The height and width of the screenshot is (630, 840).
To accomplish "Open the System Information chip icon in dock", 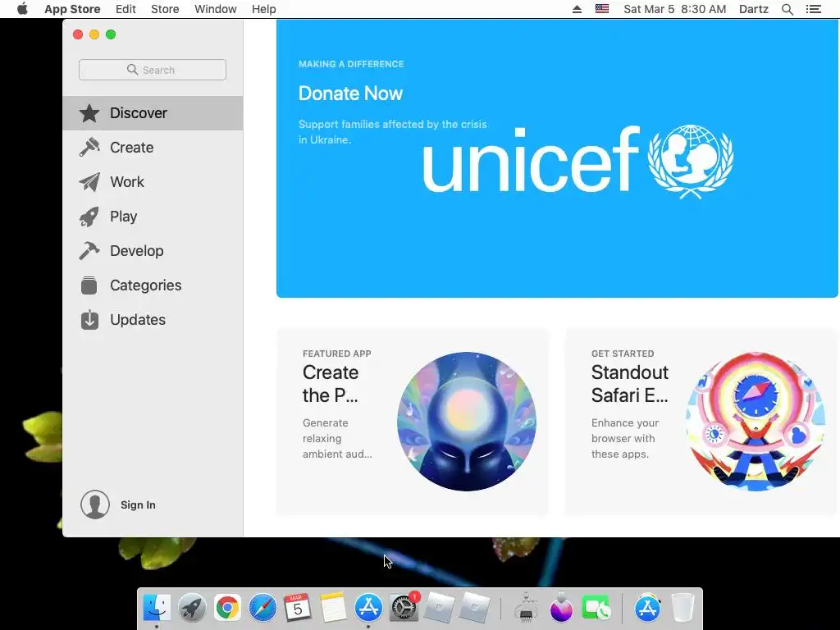I will (526, 608).
